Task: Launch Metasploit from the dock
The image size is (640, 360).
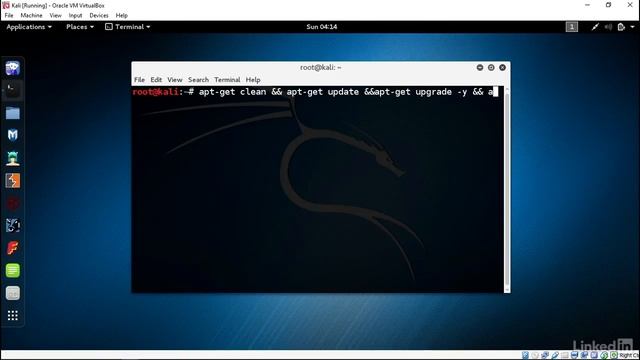Action: (x=13, y=135)
